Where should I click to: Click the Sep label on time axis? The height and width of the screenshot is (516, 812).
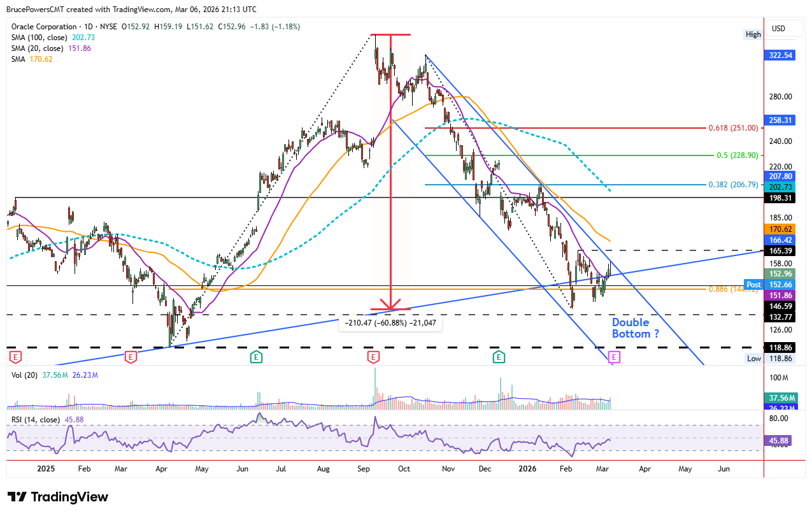[364, 469]
